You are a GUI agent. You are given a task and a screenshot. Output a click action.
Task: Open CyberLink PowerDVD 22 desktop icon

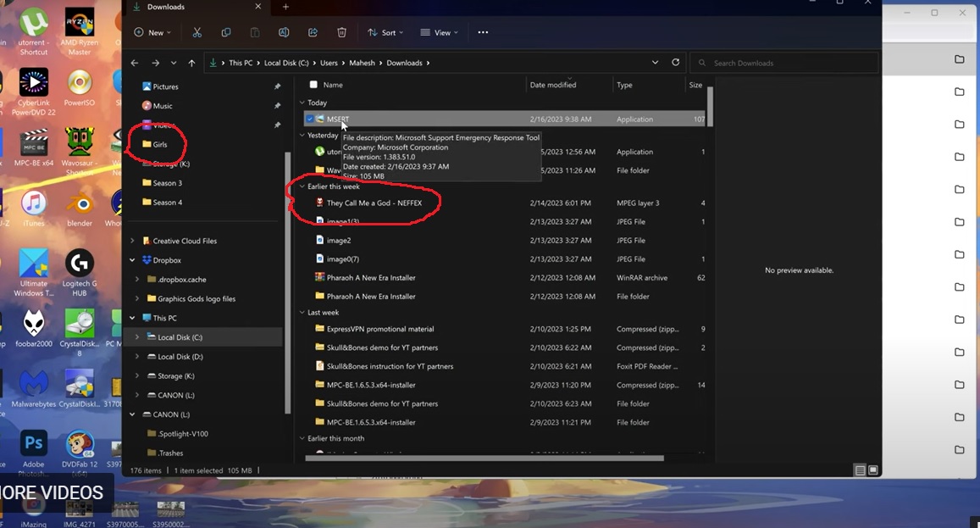[x=33, y=92]
